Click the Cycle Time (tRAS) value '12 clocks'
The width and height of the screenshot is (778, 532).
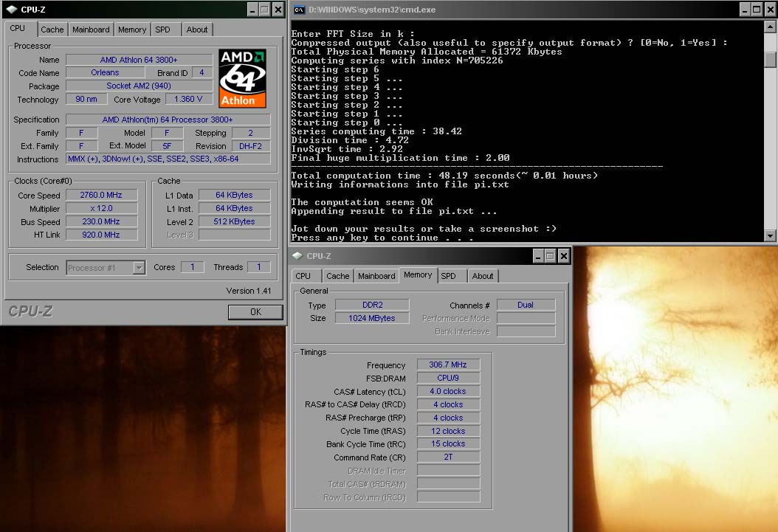point(448,431)
